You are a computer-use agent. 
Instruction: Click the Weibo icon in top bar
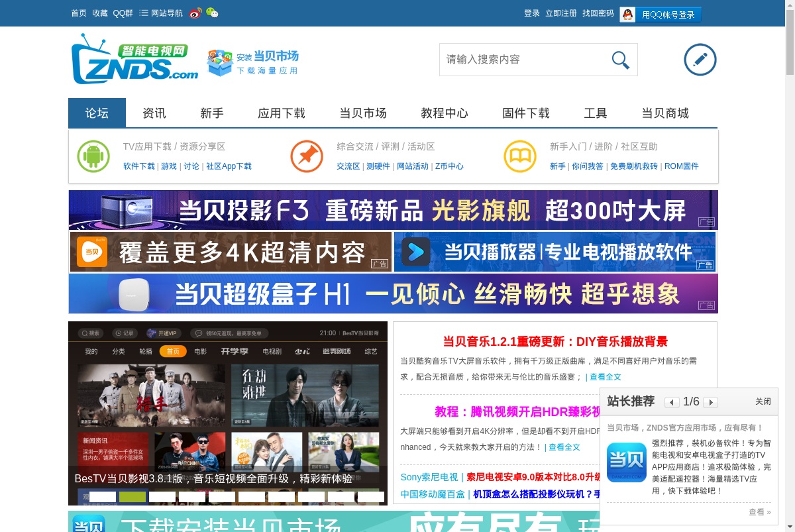(195, 13)
